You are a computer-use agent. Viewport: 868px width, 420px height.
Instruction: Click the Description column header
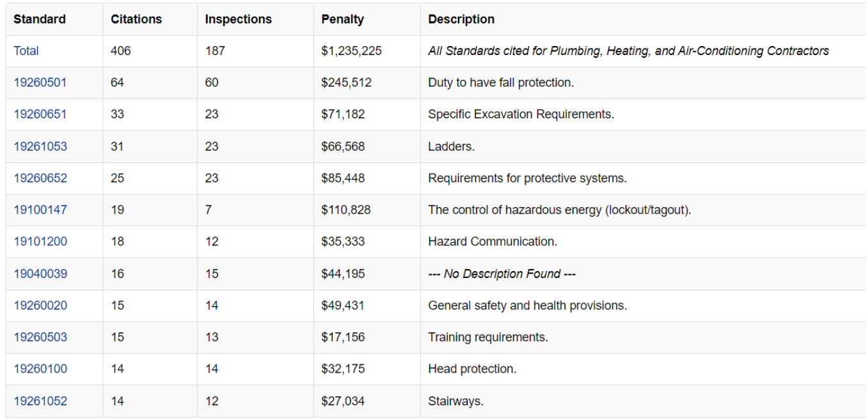tap(461, 19)
